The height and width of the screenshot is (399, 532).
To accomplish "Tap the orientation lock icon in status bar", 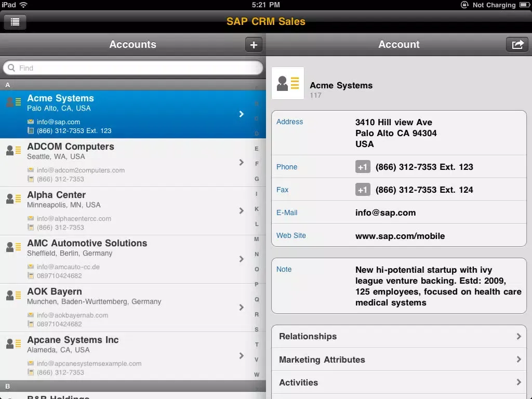I will (464, 5).
